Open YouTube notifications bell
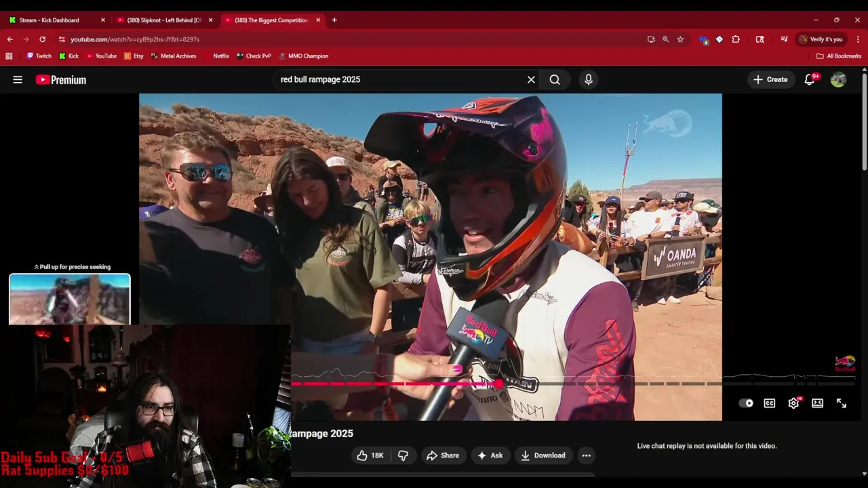The height and width of the screenshot is (488, 868). point(810,79)
